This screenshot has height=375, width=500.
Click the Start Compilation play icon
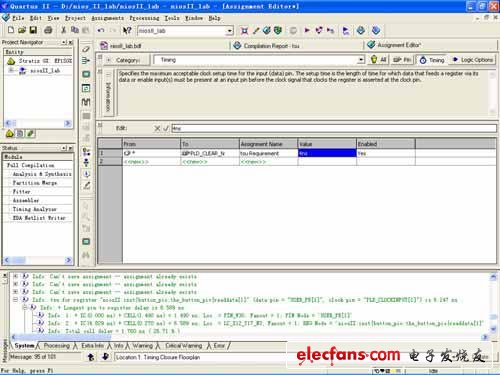point(307,30)
